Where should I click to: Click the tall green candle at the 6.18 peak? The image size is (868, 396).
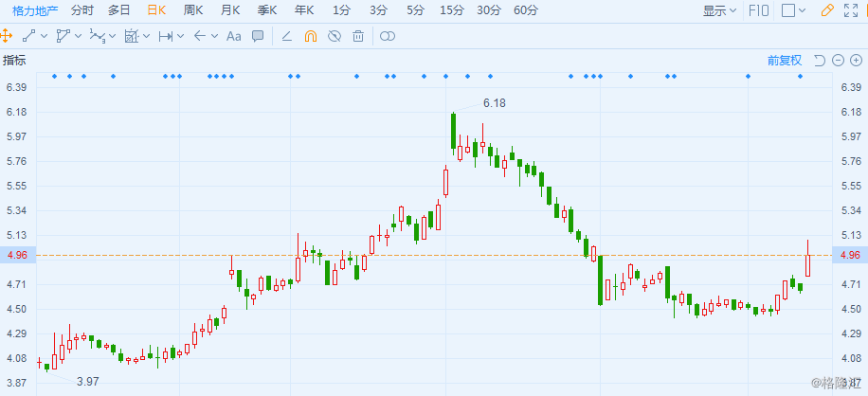coord(453,131)
